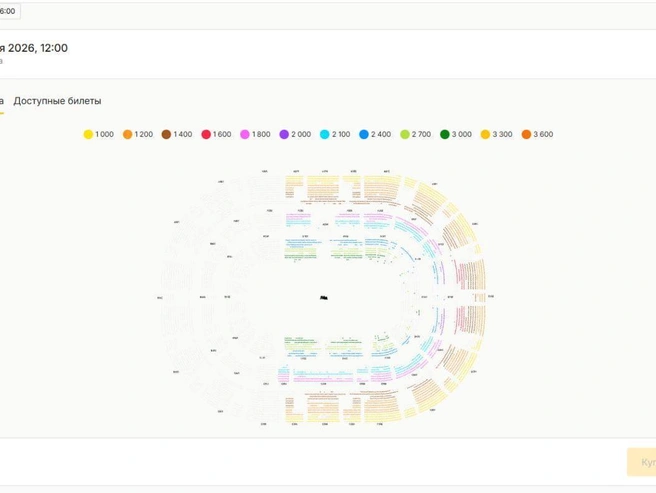Choose the amber 3 300 price dot
The image size is (656, 493).
(486, 134)
